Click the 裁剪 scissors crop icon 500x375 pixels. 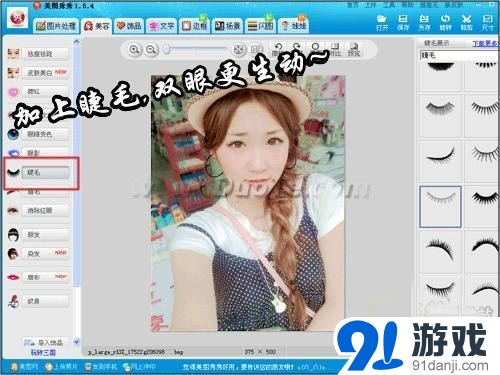point(467,22)
